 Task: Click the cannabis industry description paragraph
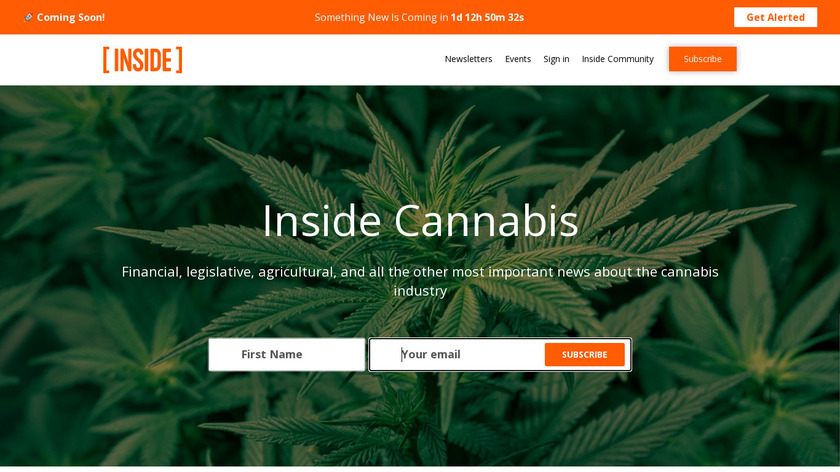coord(420,281)
